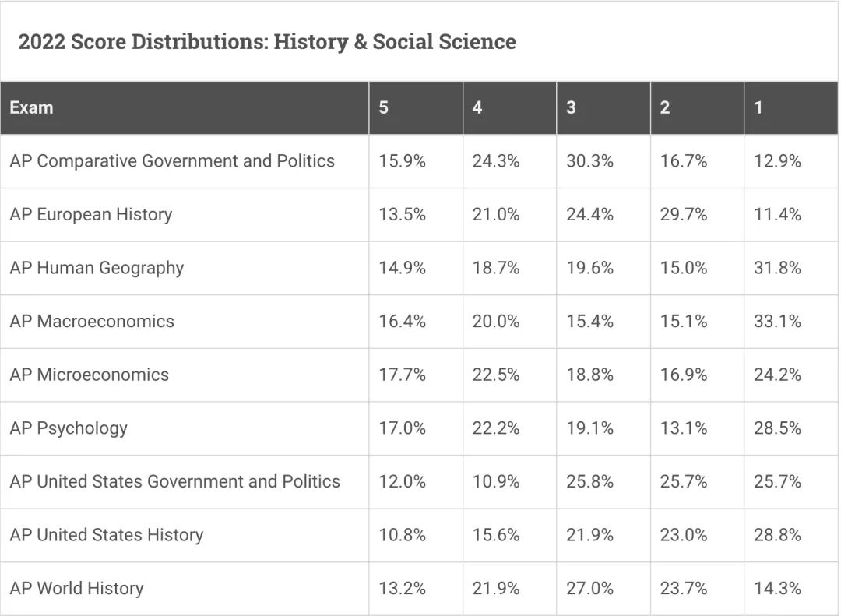Viewport: 841px width, 616px height.
Task: Click the AP United States History name
Action: coord(107,535)
